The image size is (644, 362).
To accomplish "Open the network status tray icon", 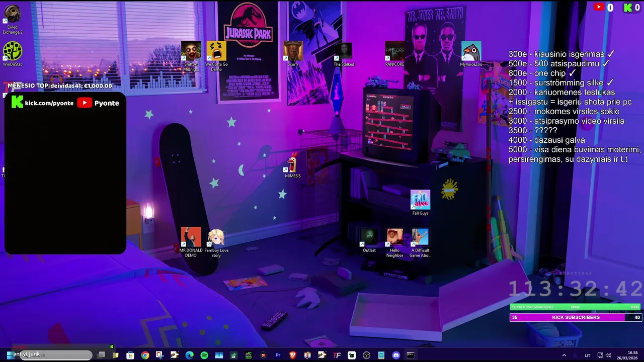I will pyautogui.click(x=600, y=355).
